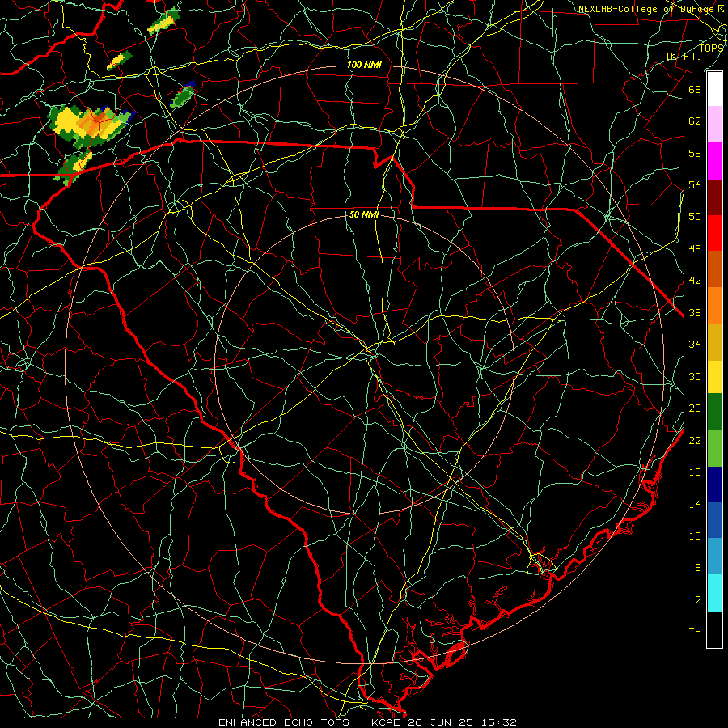Click the legend value 10
This screenshot has height=728, width=728.
coord(695,535)
